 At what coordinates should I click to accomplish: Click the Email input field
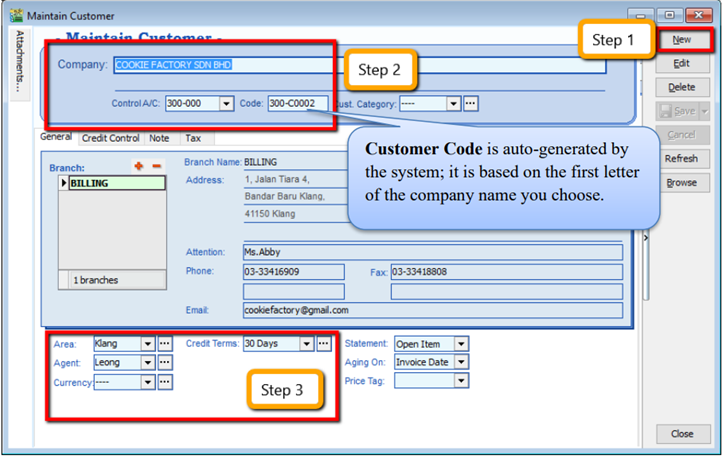coord(432,311)
